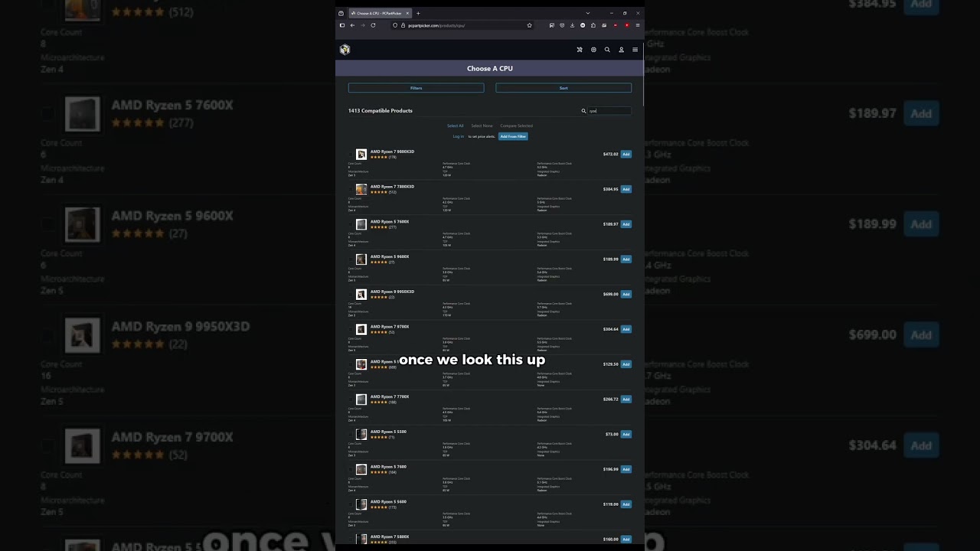Go to PCPartPicker home via logo
This screenshot has width=980, height=551.
click(345, 50)
